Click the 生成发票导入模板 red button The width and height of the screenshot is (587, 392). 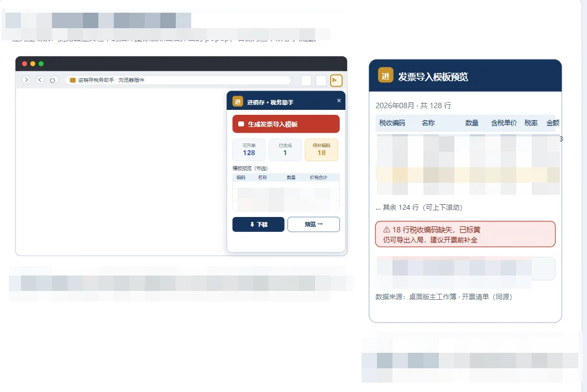click(x=286, y=124)
